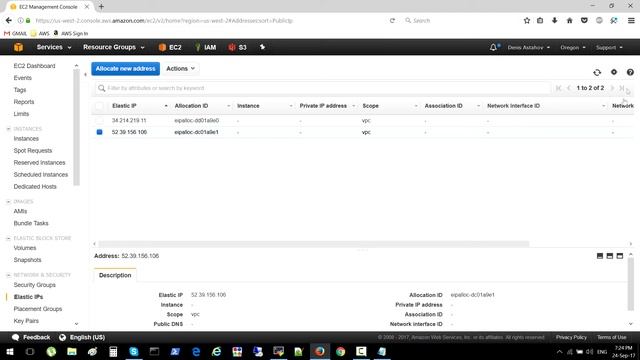
Task: Click the AWS cube home icon
Action: click(x=18, y=47)
